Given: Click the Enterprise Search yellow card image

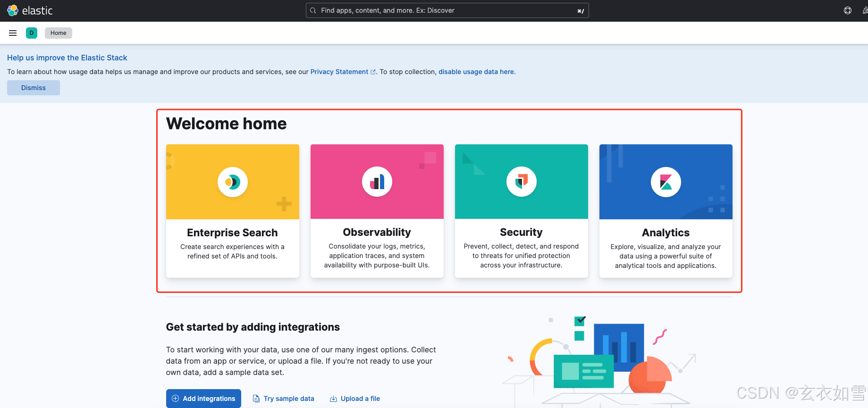Looking at the screenshot, I should [233, 182].
